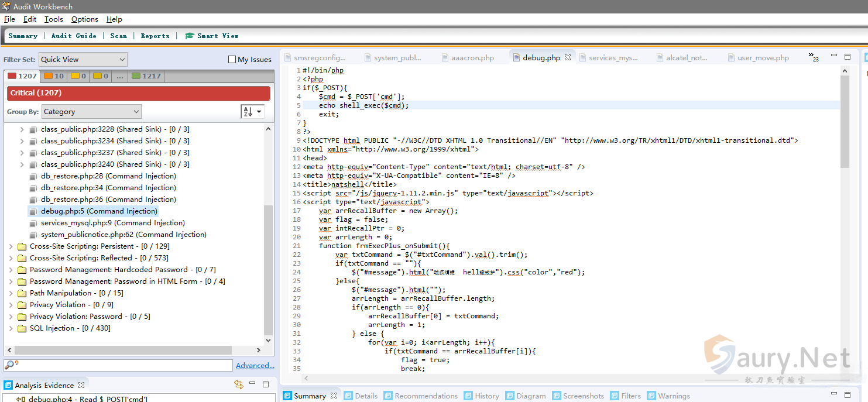This screenshot has width=868, height=402.
Task: Expand Cross-Site Scripting: Reflected category
Action: [x=11, y=258]
